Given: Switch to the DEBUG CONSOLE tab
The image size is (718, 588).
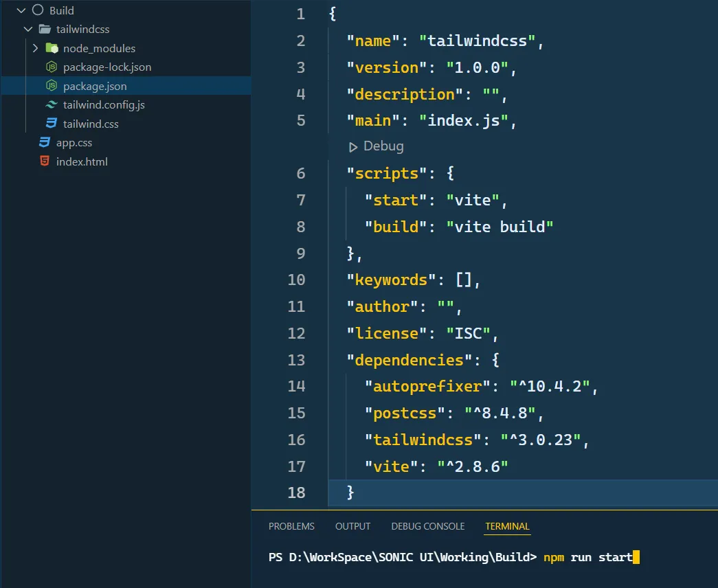Looking at the screenshot, I should click(427, 526).
